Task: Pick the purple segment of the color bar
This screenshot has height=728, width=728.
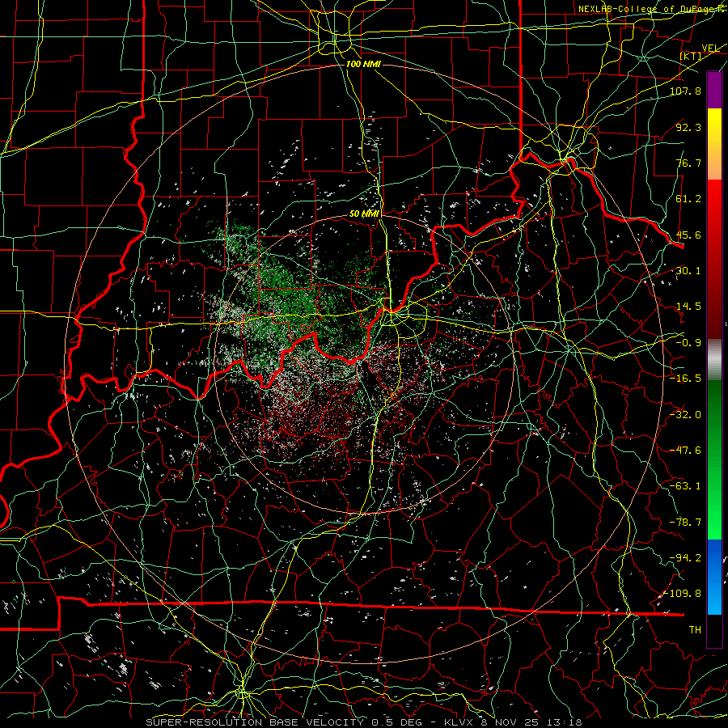Action: (714, 90)
